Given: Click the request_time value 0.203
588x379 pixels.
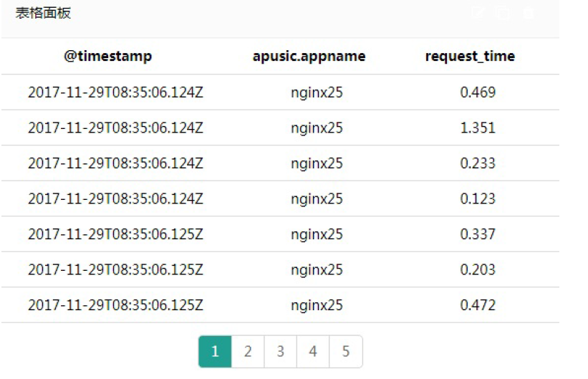Looking at the screenshot, I should point(478,269).
